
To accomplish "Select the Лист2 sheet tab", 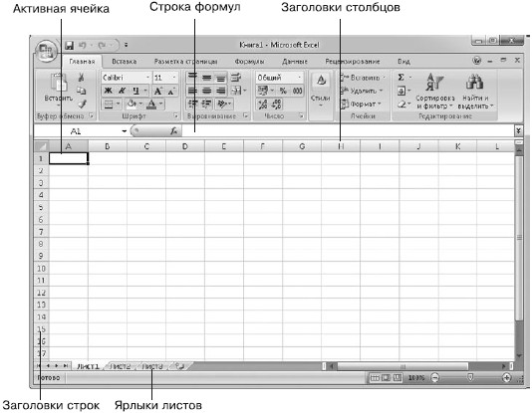I will coord(121,366).
